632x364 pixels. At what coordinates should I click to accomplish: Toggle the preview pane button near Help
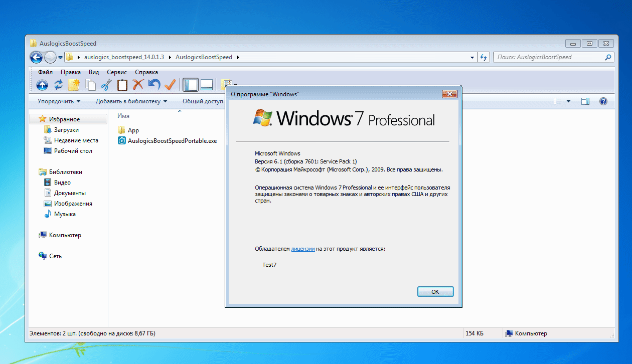(585, 101)
